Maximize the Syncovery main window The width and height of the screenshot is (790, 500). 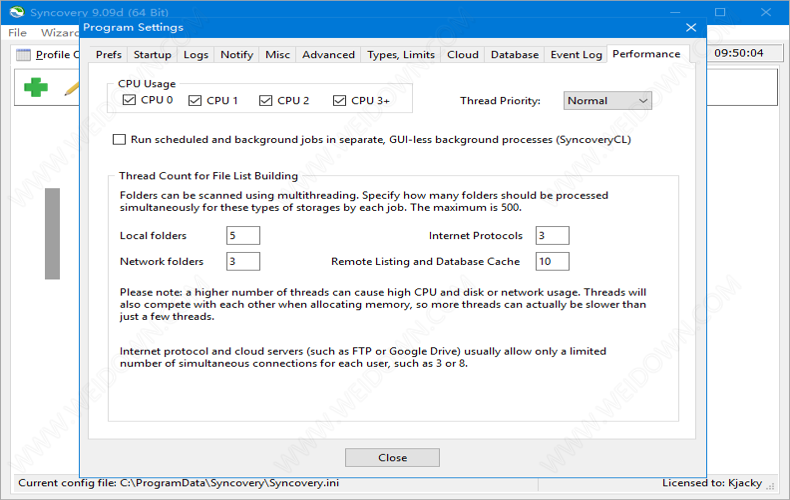pyautogui.click(x=720, y=12)
